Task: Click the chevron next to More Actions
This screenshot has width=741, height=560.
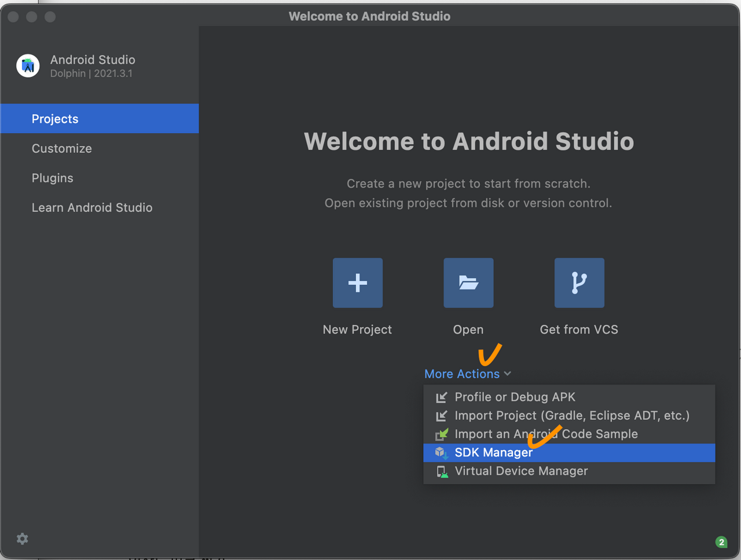Action: [x=508, y=374]
